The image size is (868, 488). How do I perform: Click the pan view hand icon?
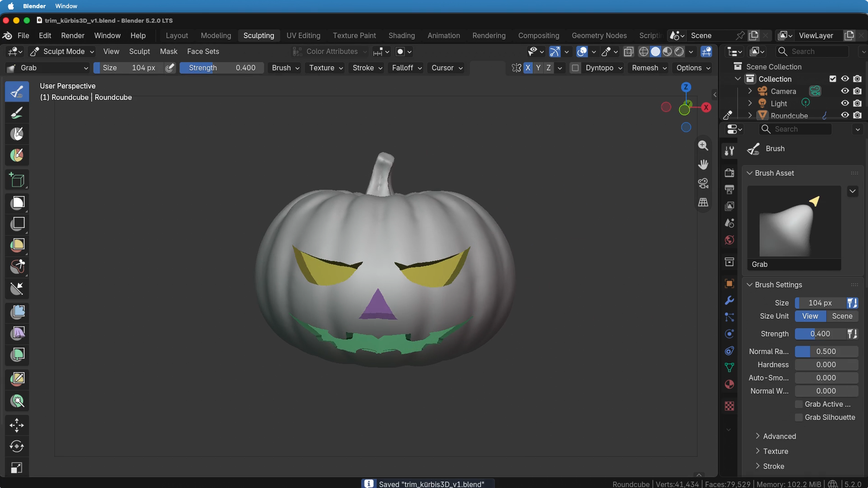pos(703,164)
